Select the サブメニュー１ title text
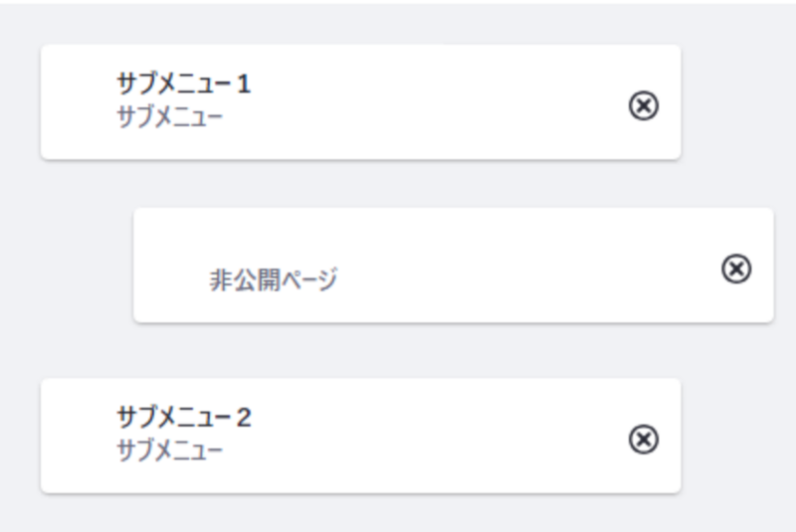 click(x=183, y=85)
